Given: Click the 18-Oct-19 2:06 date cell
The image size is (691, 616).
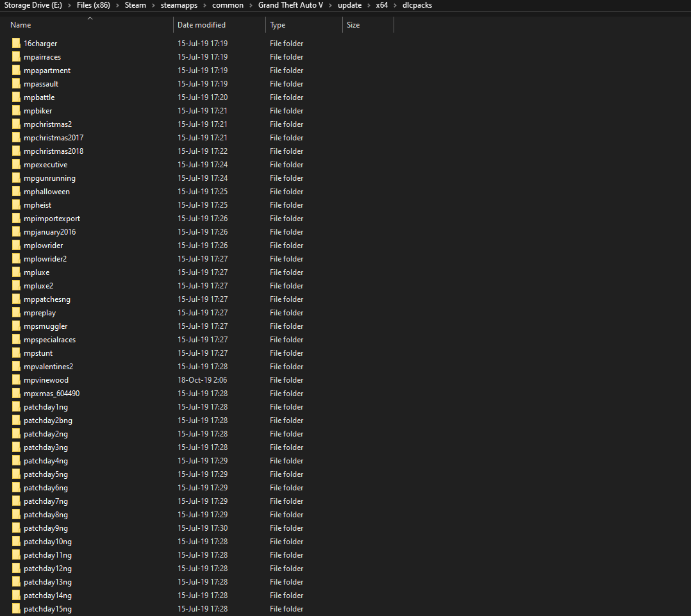Looking at the screenshot, I should click(203, 380).
